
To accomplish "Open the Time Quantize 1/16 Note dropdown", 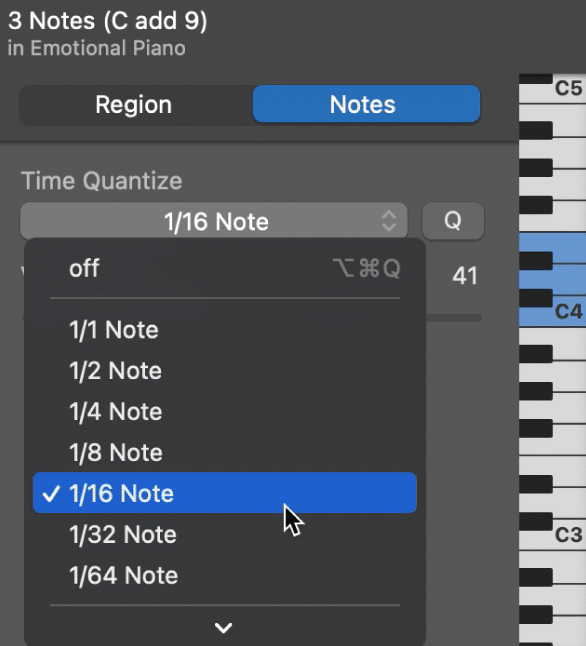I will (x=213, y=221).
